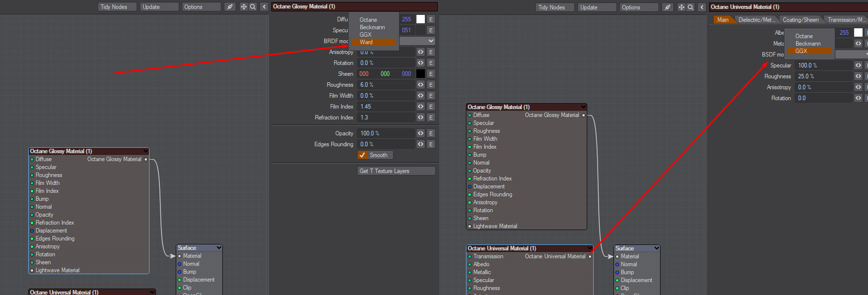Collapse the right Octane Glossy Material node
This screenshot has width=868, height=295.
[x=583, y=107]
